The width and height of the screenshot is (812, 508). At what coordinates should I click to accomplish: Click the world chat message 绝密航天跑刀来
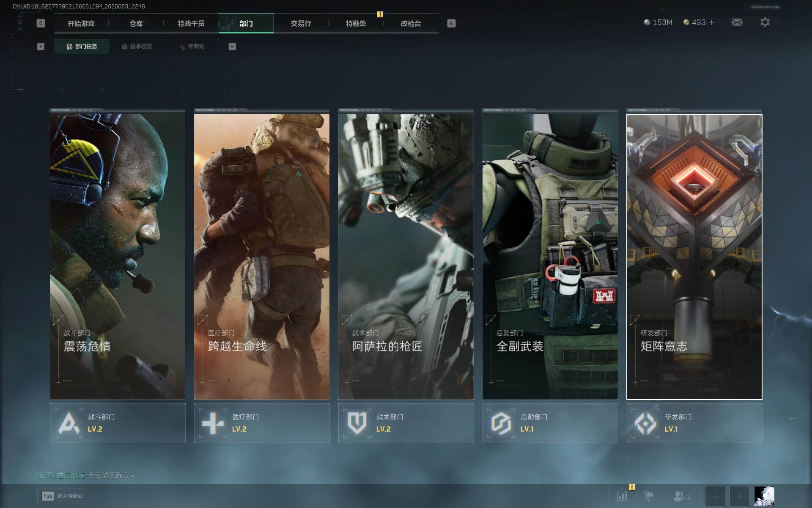click(x=112, y=475)
